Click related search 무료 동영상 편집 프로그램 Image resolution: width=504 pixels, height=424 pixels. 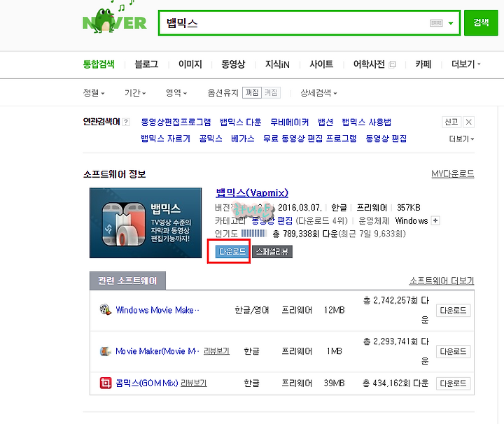pyautogui.click(x=310, y=139)
